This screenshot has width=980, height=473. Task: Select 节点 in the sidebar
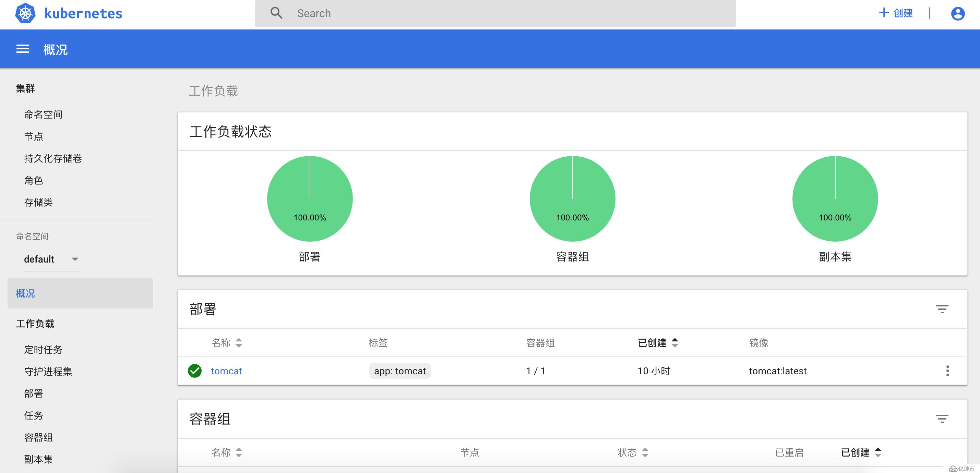pyautogui.click(x=34, y=136)
